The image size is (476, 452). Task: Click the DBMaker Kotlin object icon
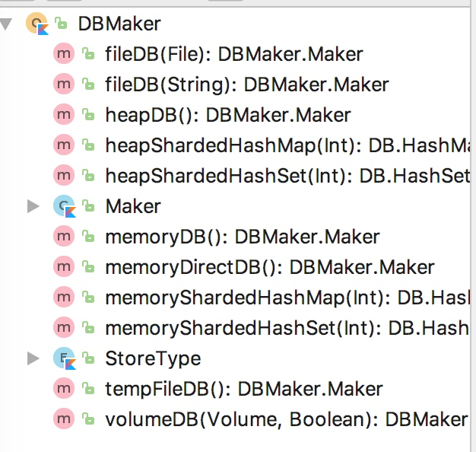(x=37, y=24)
